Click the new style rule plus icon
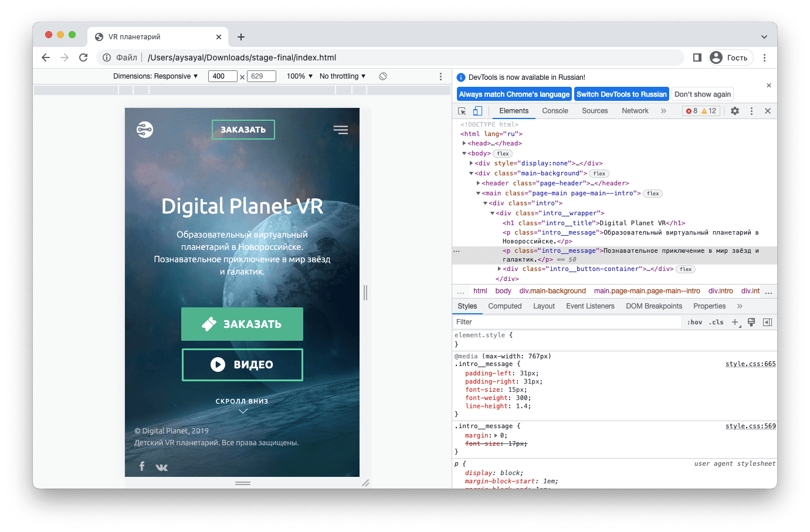The image size is (810, 532). [735, 322]
